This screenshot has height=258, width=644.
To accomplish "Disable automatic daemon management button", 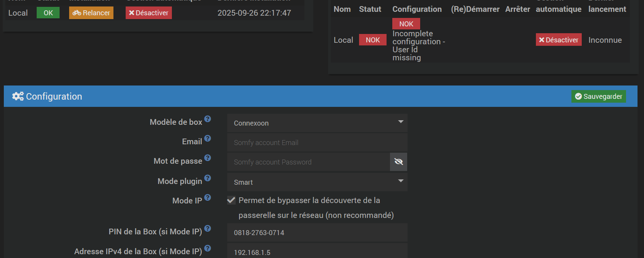I will [x=558, y=40].
